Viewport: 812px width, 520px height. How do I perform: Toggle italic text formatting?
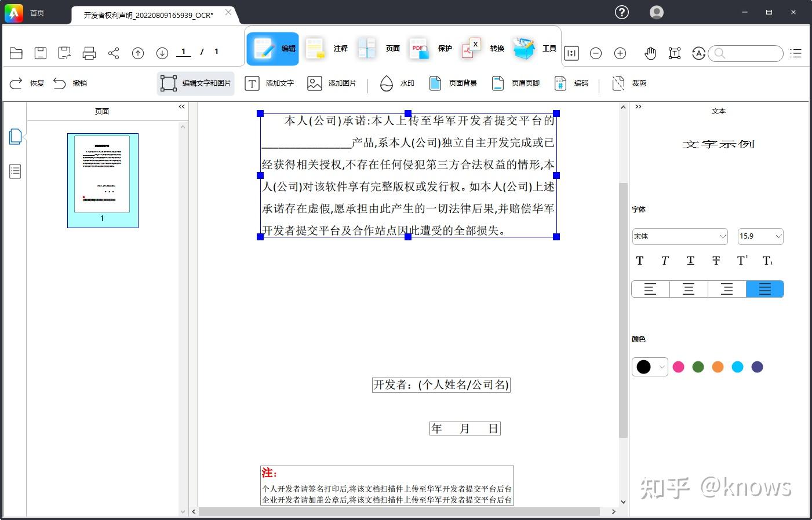point(665,261)
